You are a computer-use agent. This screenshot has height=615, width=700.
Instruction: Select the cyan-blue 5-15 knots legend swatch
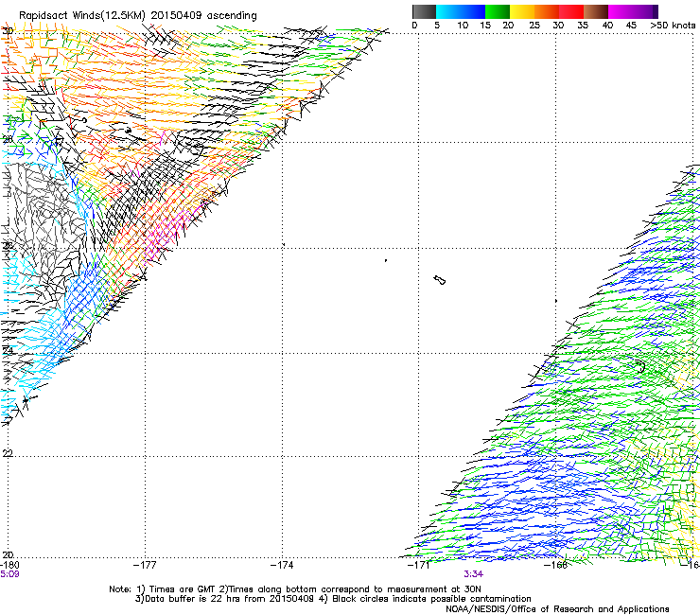pyautogui.click(x=461, y=11)
